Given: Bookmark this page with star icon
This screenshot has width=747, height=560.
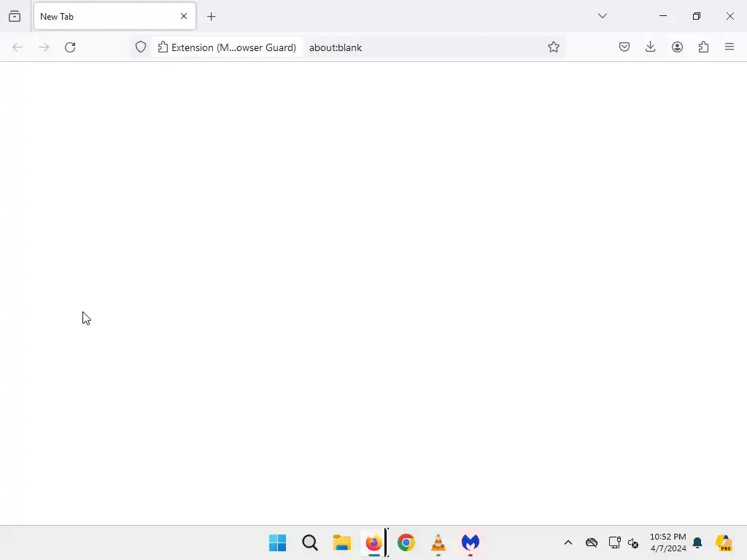Looking at the screenshot, I should pyautogui.click(x=554, y=47).
